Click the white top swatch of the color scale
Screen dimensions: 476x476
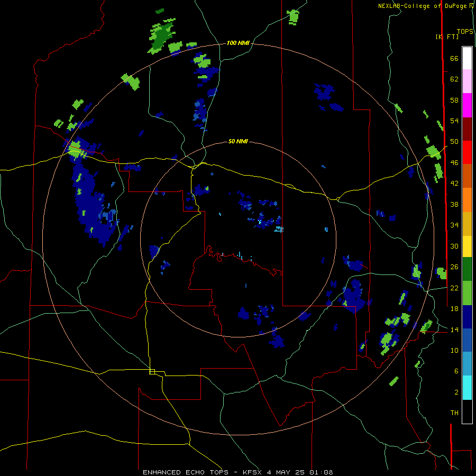[467, 58]
